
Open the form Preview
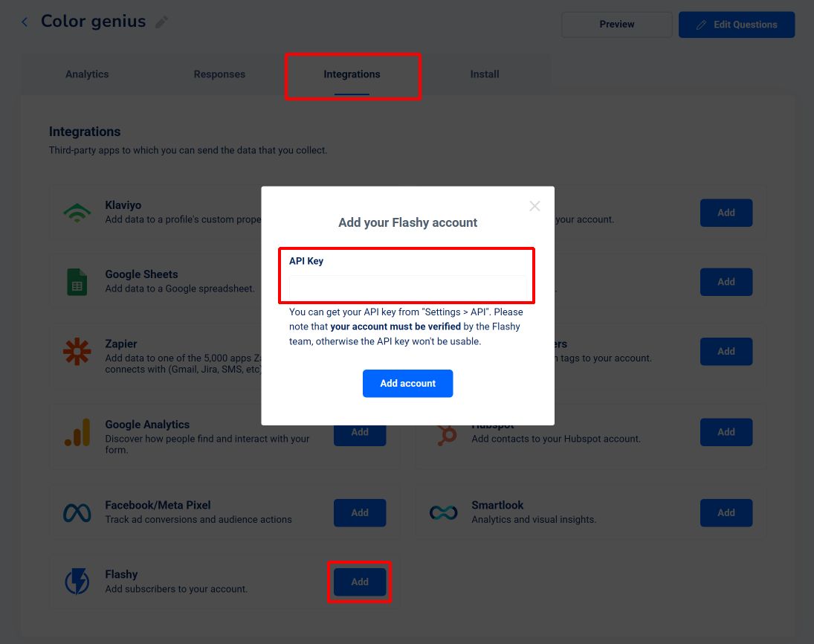617,25
